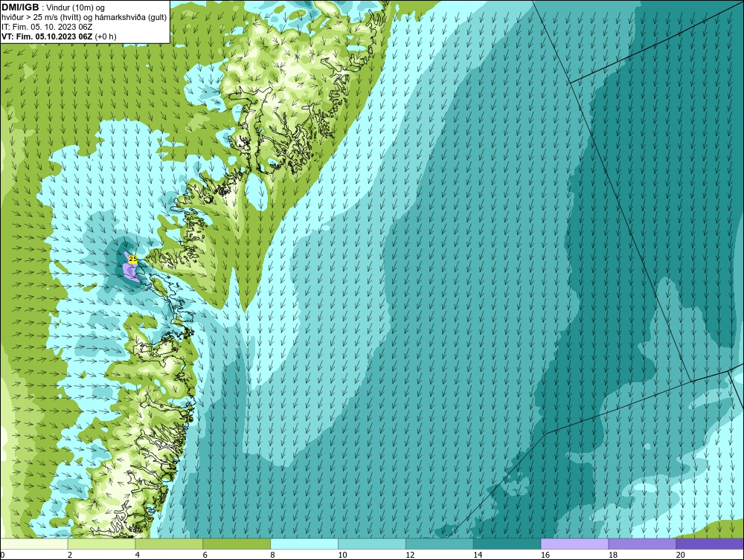The image size is (744, 560).
Task: Click the legend label '16'
Action: [x=545, y=555]
